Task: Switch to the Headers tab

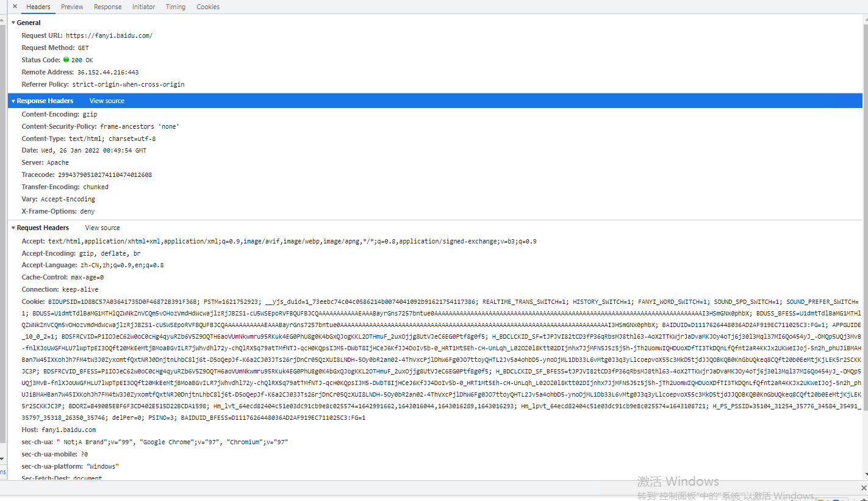Action: click(x=38, y=7)
